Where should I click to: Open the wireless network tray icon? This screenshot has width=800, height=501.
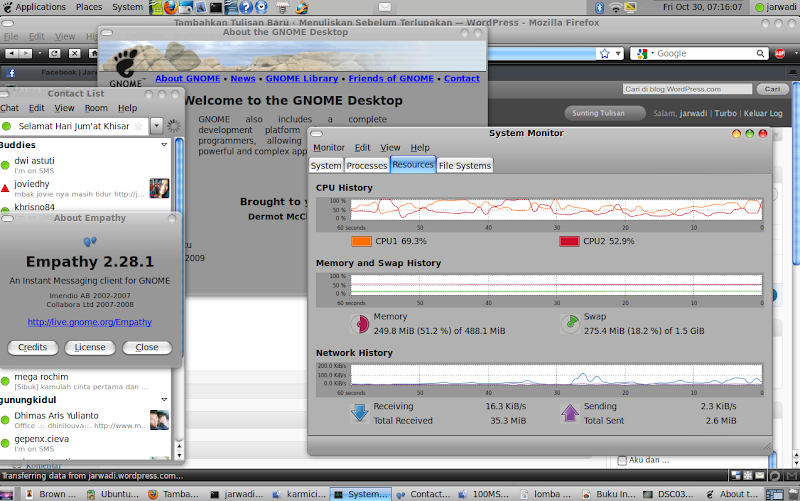[616, 7]
